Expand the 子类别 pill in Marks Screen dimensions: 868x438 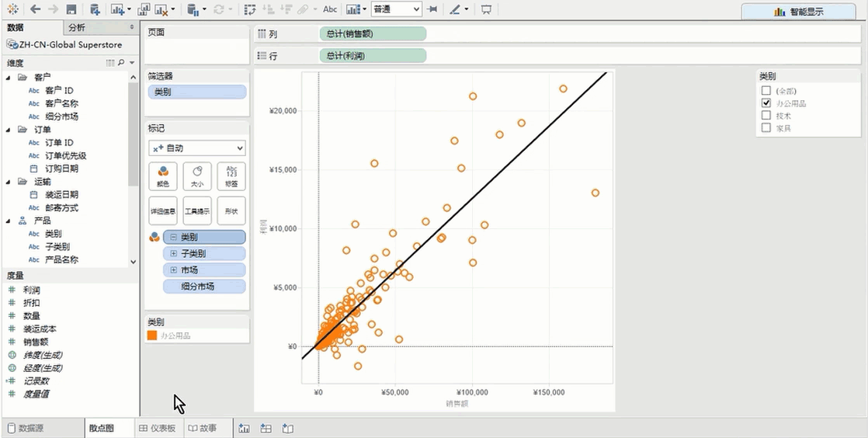point(174,254)
